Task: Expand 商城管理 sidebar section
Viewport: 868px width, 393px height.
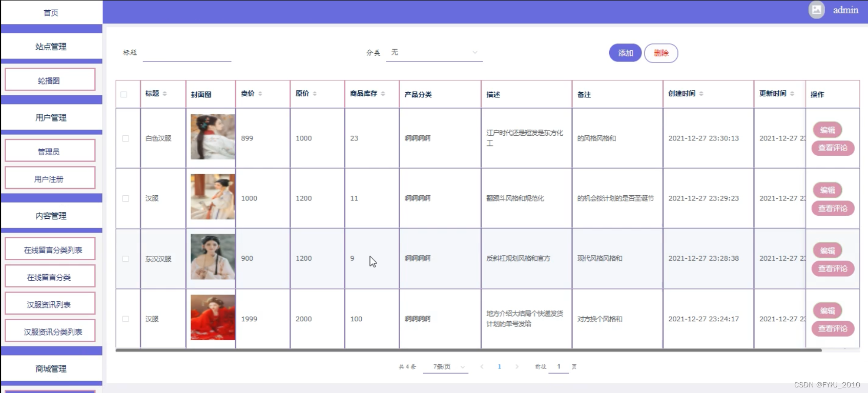Action: [x=51, y=368]
